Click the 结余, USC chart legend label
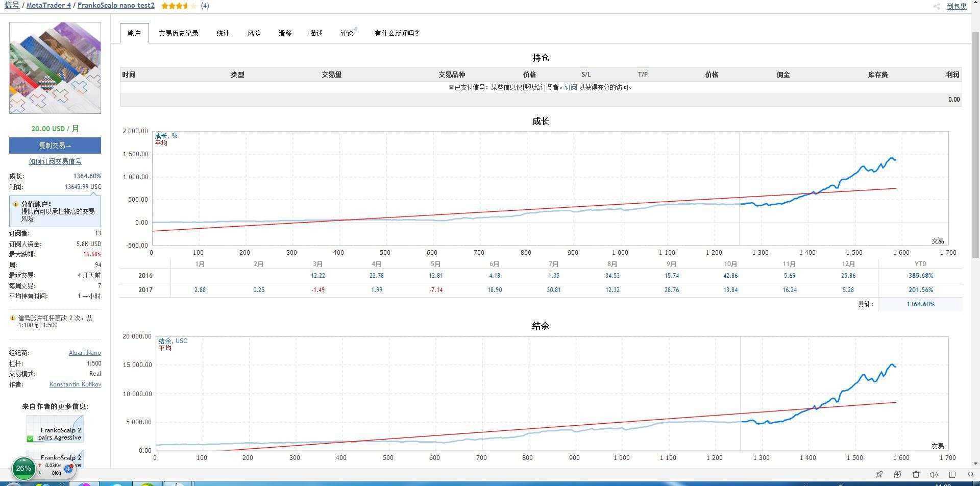 pos(173,341)
